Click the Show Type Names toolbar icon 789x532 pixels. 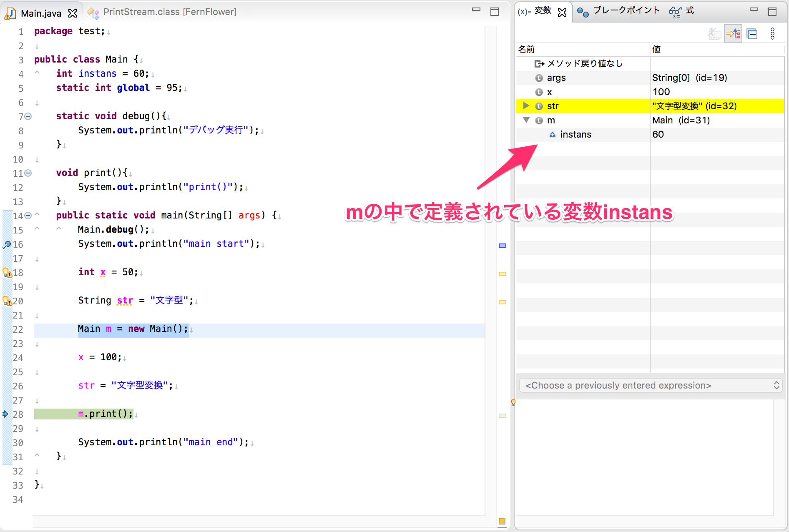[715, 34]
